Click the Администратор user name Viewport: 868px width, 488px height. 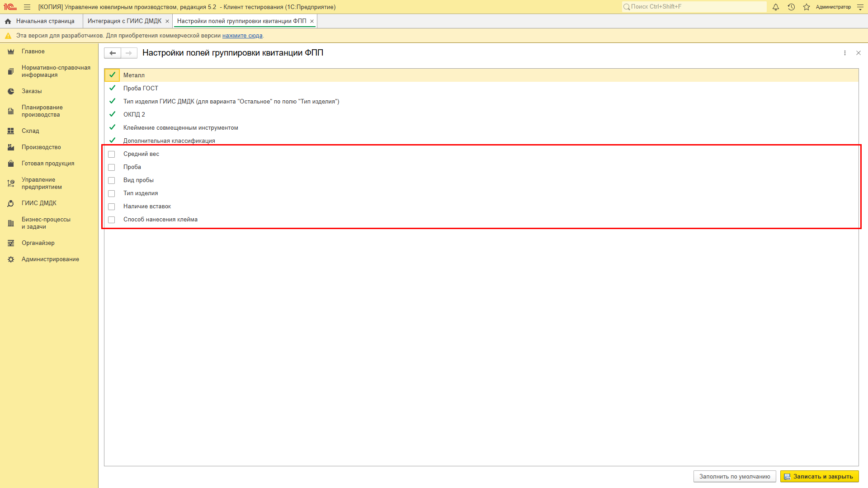tap(833, 7)
